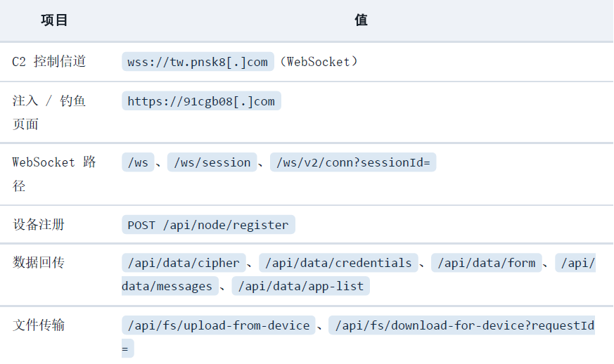614x364 pixels.
Task: Click the /ws/v2/conn?sessionId= code tag
Action: pos(353,162)
